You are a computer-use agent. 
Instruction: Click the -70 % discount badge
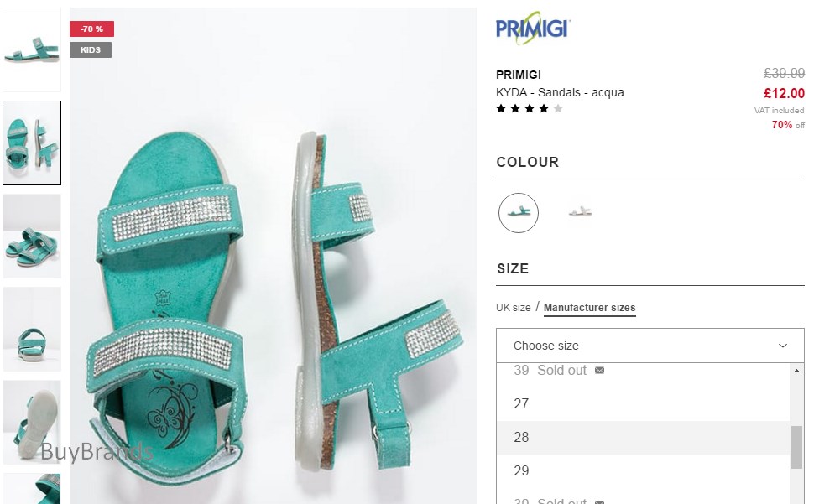[x=91, y=29]
